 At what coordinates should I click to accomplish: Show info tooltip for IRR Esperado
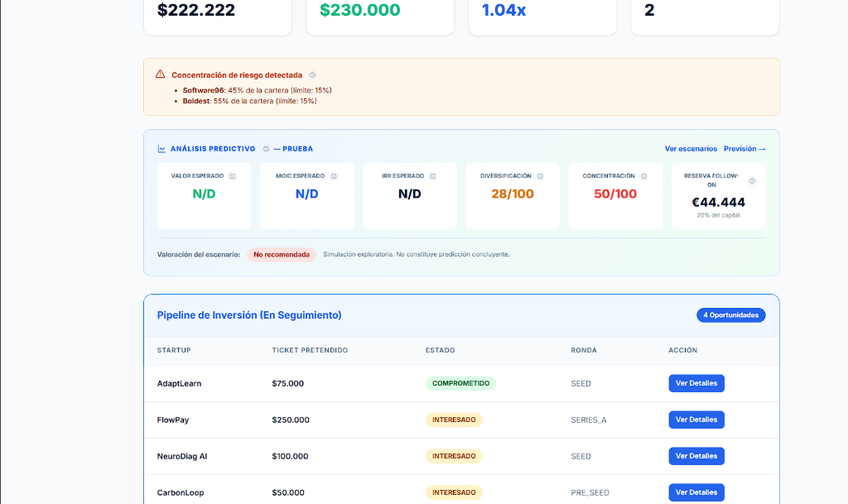point(432,176)
